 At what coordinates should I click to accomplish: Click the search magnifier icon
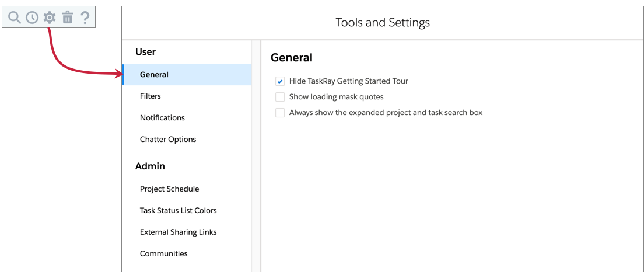click(x=15, y=18)
